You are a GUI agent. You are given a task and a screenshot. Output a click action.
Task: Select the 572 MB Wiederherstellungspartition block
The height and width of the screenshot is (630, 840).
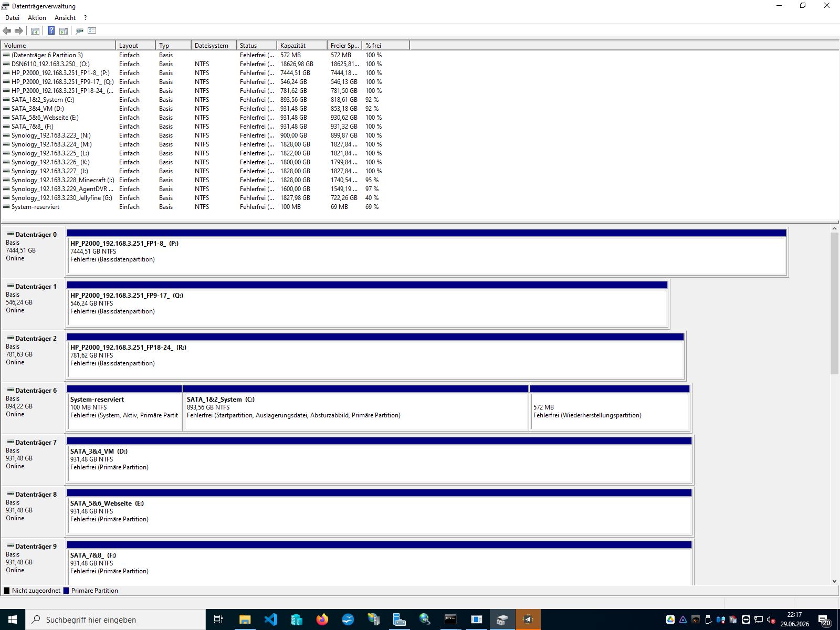click(610, 408)
